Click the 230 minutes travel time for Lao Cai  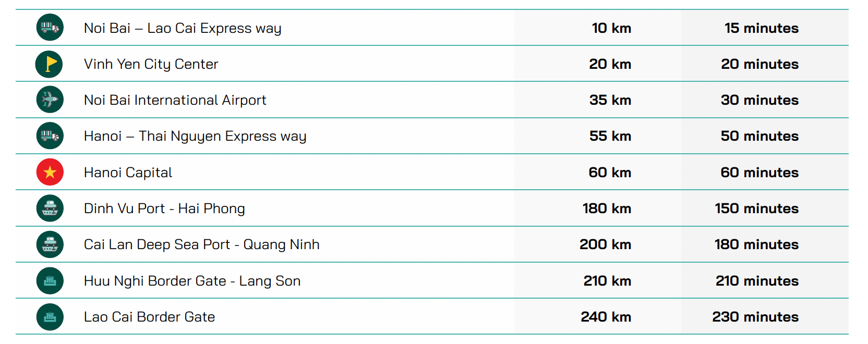(x=755, y=317)
